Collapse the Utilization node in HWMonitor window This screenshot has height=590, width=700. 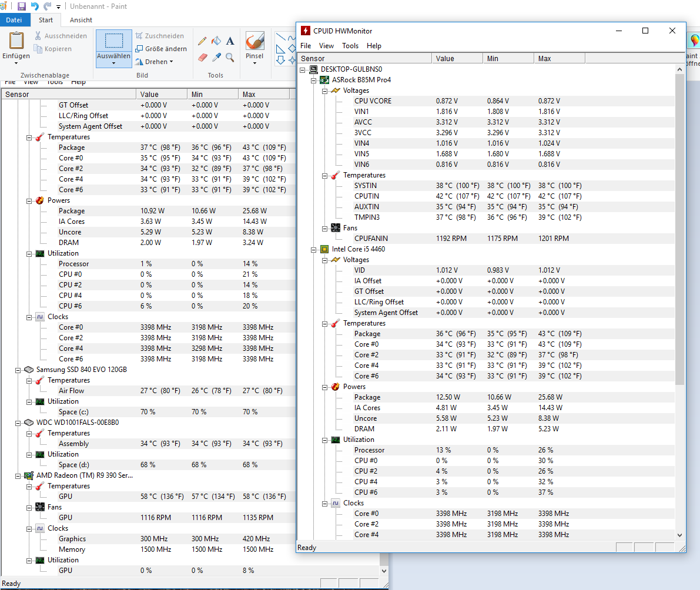(x=325, y=440)
